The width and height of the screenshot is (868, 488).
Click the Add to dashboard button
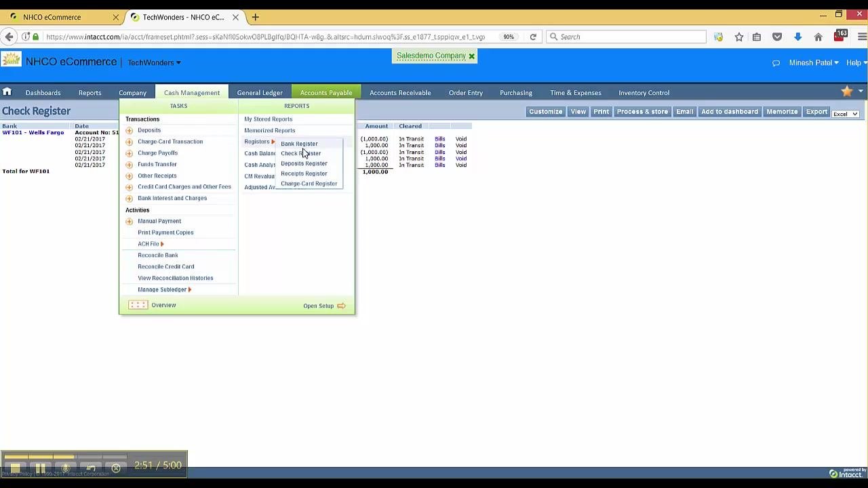point(730,112)
